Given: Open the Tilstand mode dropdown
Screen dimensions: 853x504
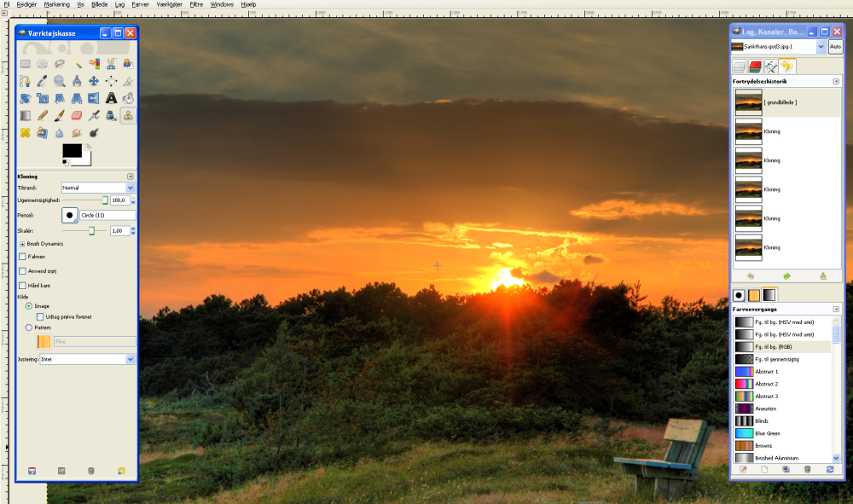Looking at the screenshot, I should [98, 187].
